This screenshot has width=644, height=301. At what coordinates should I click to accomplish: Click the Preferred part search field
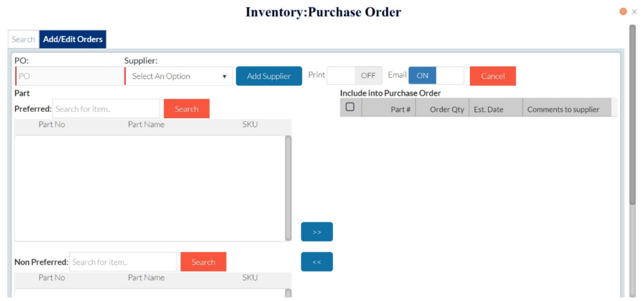click(106, 109)
